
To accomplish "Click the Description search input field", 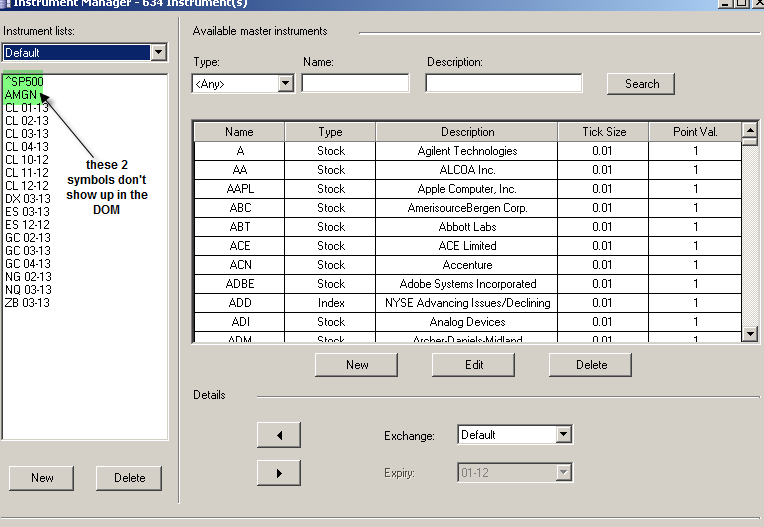I will pos(504,83).
